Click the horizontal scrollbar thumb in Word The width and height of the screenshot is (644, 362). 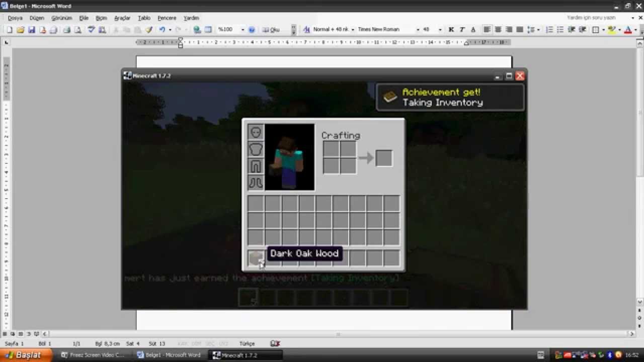point(338,334)
